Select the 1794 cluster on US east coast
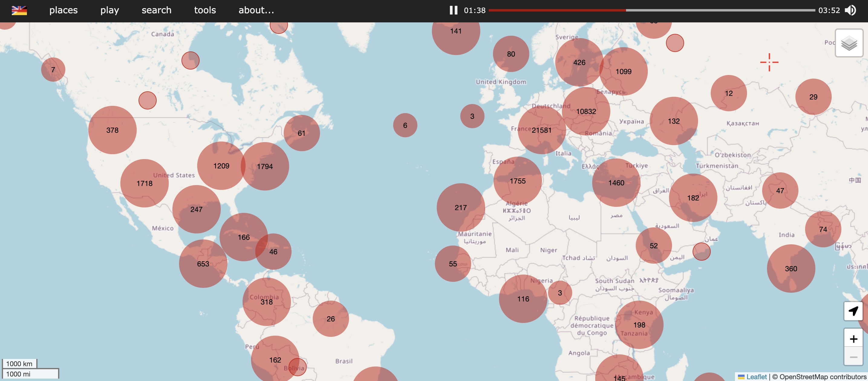 265,166
